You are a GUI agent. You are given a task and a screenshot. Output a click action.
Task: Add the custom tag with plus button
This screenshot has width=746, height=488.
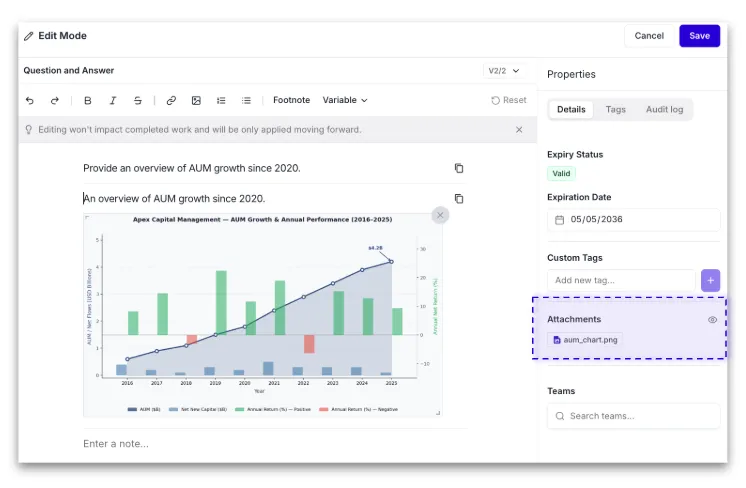[x=710, y=280]
